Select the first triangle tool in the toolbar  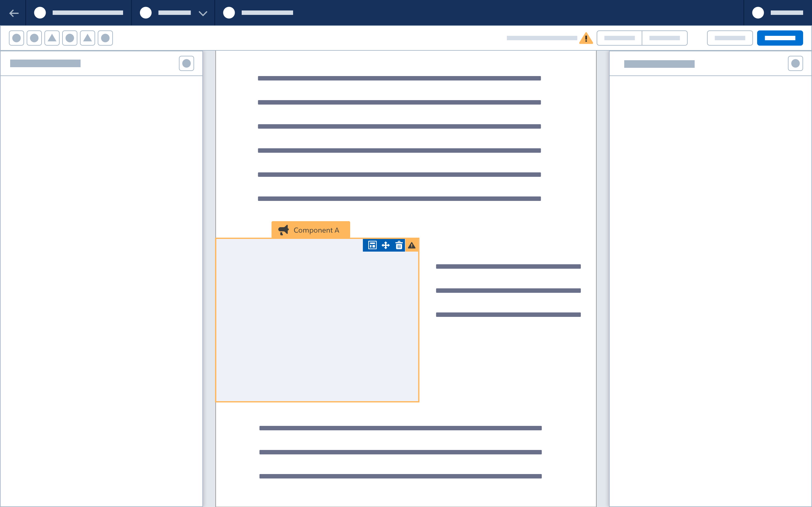pyautogui.click(x=52, y=38)
